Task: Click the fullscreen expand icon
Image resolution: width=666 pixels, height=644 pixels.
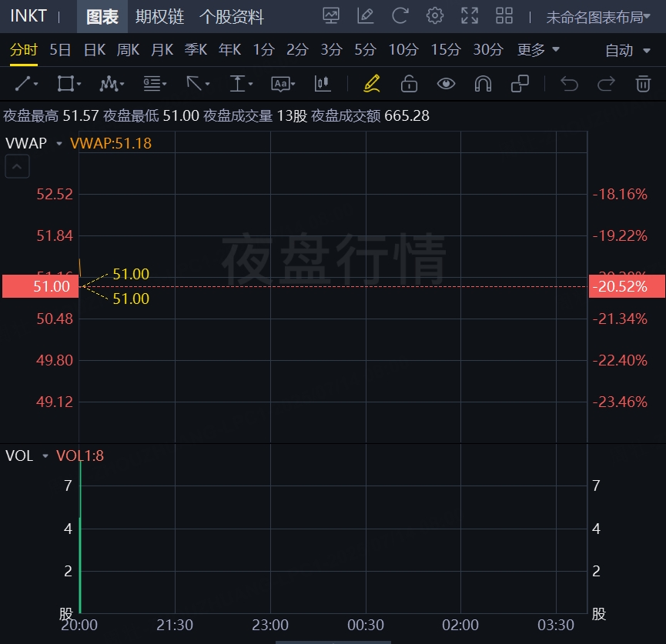Action: tap(470, 16)
